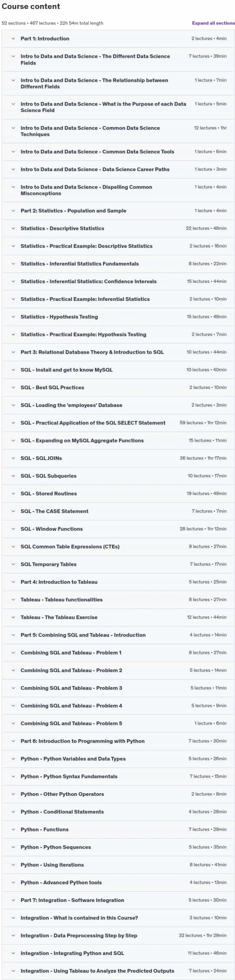Screen dimensions: 235x980
Task: Open the Part 4: Introduction to Tableau section
Action: 118,582
